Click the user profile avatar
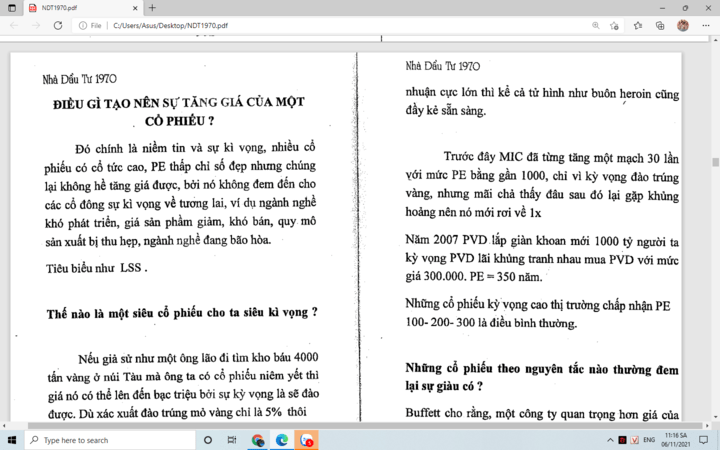 [x=683, y=25]
